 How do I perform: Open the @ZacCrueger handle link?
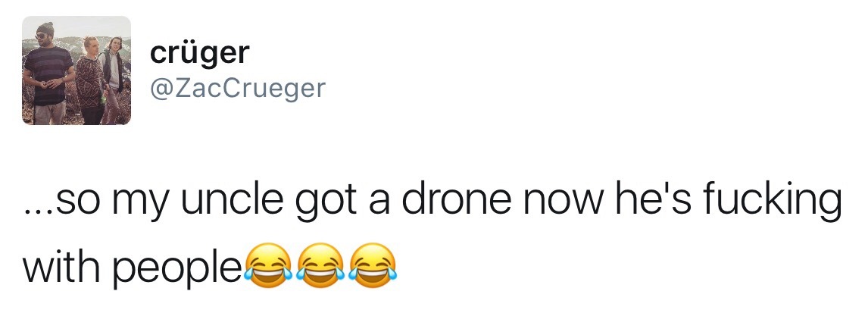pyautogui.click(x=238, y=89)
